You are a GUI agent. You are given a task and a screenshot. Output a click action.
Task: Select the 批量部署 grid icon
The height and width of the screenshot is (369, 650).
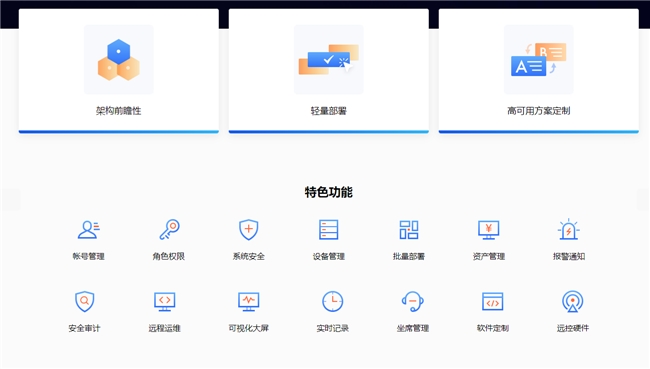tap(409, 230)
